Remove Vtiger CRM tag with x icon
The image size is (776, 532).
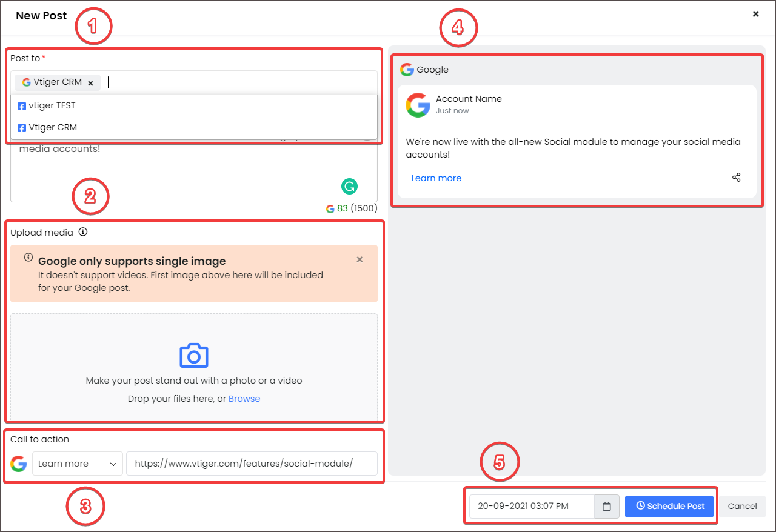(90, 83)
